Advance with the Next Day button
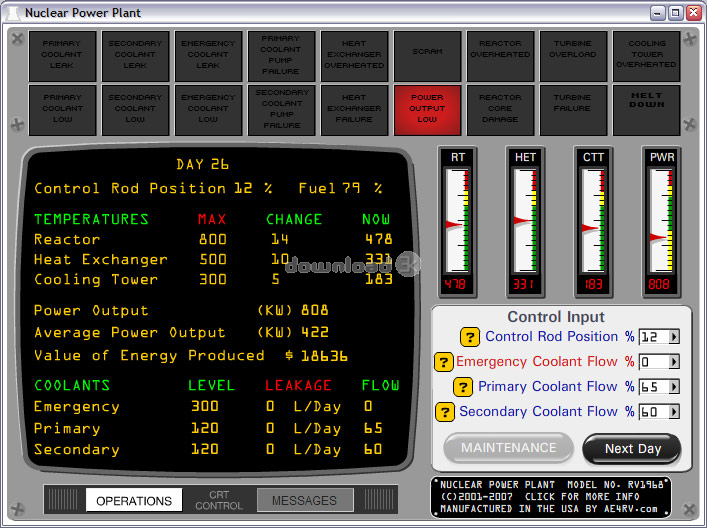Image resolution: width=707 pixels, height=528 pixels. (x=632, y=449)
